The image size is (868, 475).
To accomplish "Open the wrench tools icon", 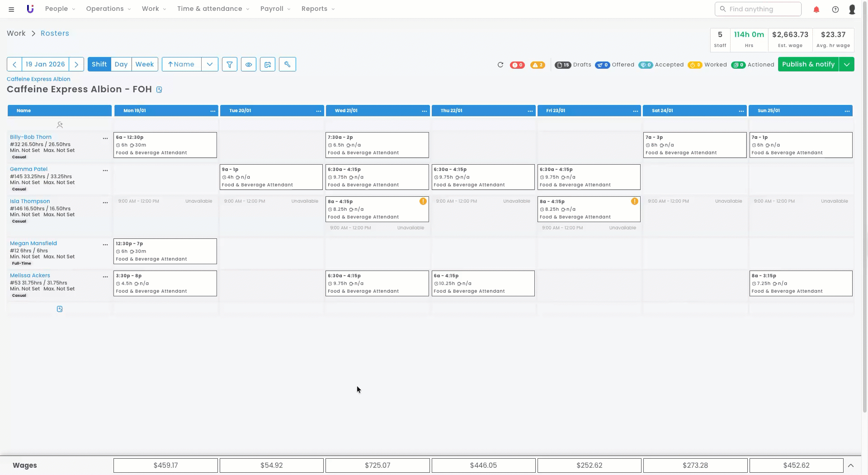I will pos(287,64).
